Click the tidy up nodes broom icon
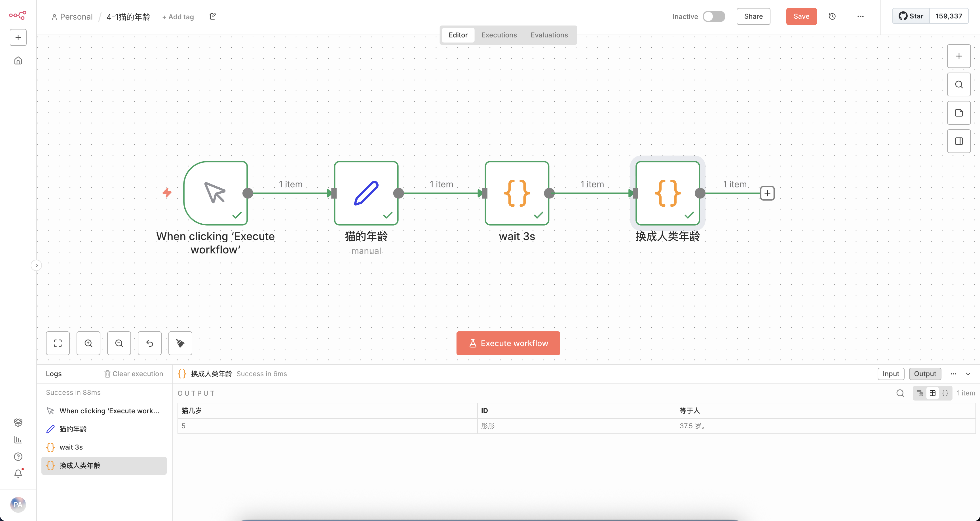 (x=180, y=343)
